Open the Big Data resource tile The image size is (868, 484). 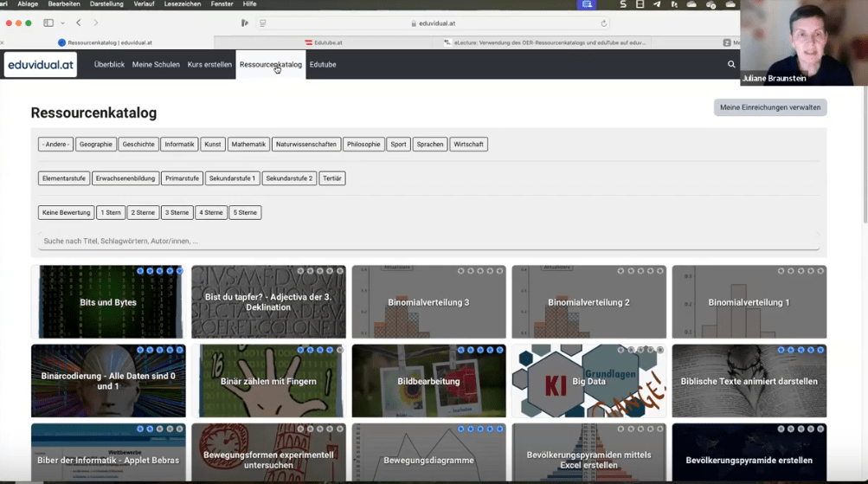pyautogui.click(x=588, y=381)
